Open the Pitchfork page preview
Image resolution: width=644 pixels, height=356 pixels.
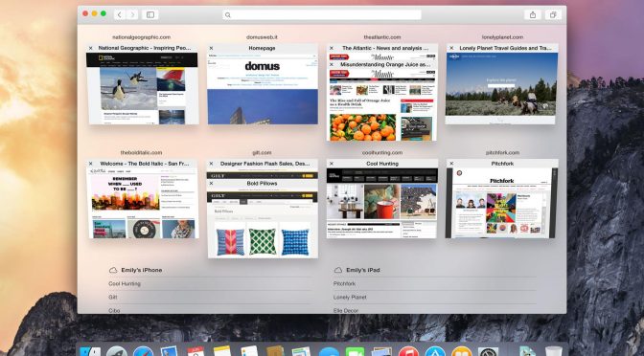pos(501,203)
